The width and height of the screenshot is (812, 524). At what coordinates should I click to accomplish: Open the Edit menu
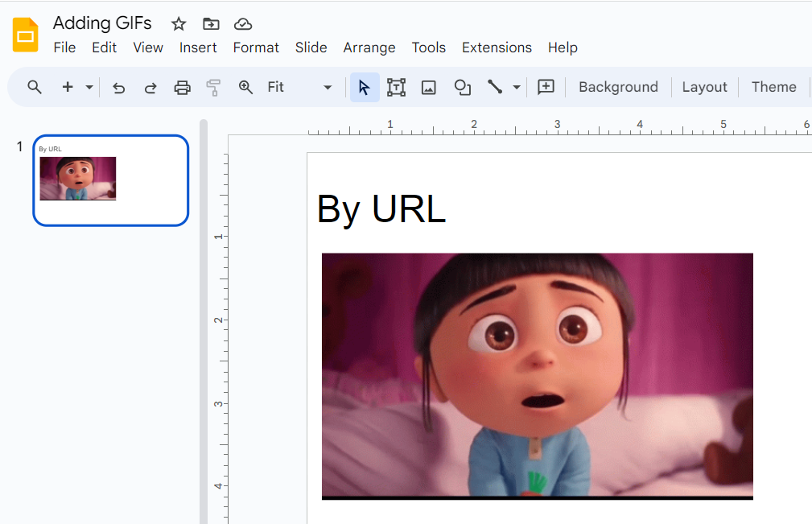pos(104,47)
